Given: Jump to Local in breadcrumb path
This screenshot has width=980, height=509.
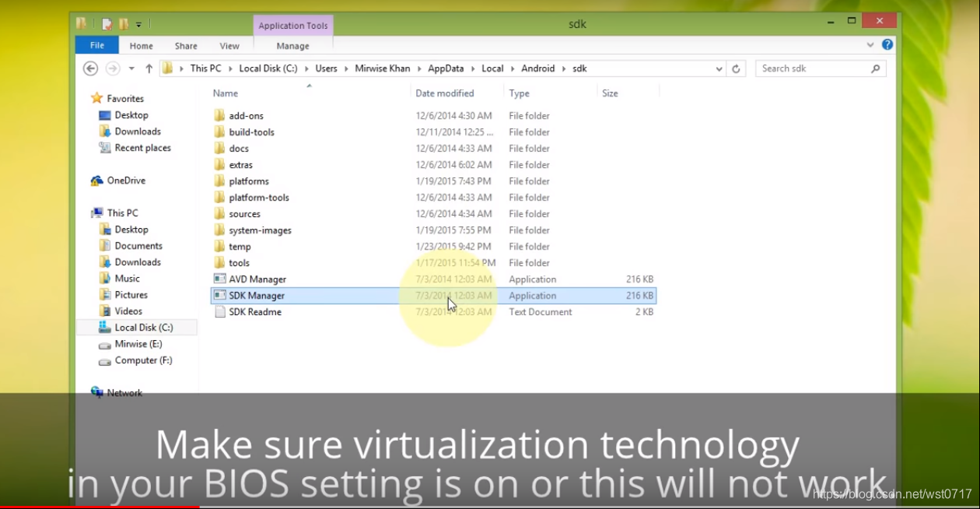Looking at the screenshot, I should click(x=492, y=68).
